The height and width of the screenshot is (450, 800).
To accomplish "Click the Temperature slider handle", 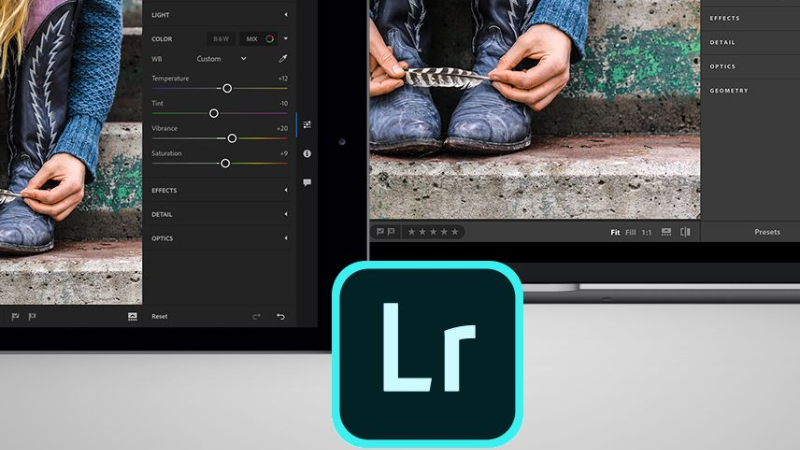I will tap(227, 88).
